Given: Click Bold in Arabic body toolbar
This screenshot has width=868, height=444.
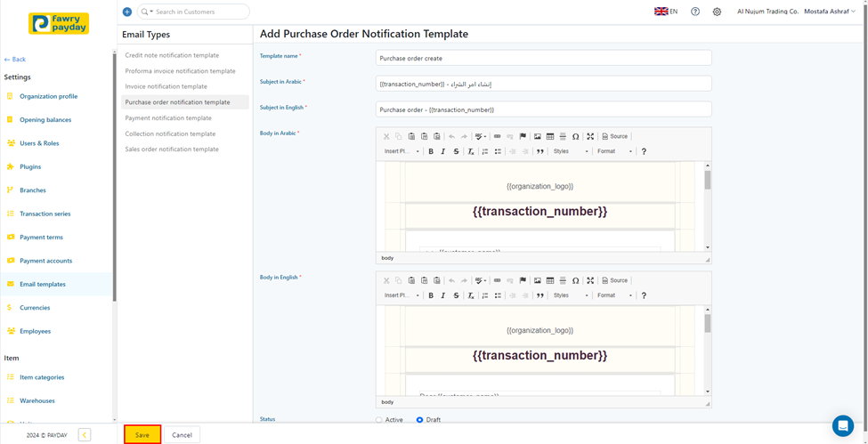Looking at the screenshot, I should pyautogui.click(x=431, y=151).
